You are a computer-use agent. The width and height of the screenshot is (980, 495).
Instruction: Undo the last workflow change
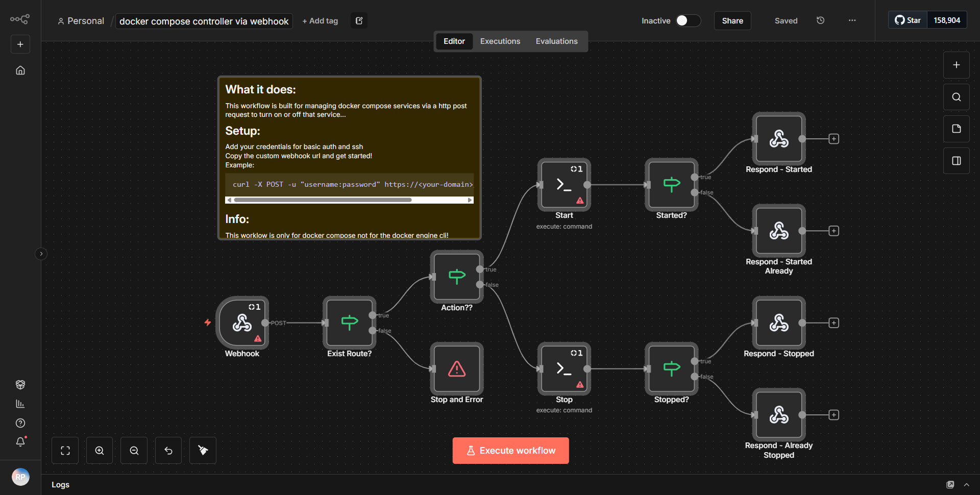click(x=168, y=450)
